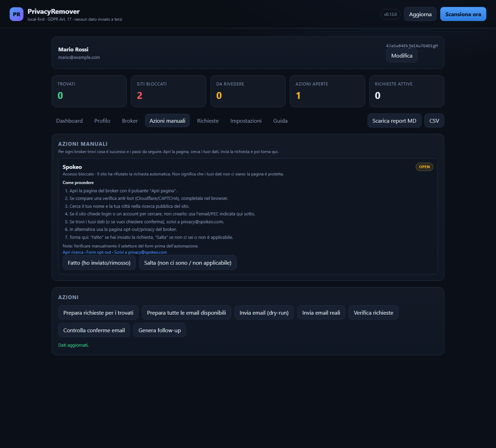496x448 pixels.
Task: Click the Scrivi a privacy@spokeo.com link
Action: [141, 252]
